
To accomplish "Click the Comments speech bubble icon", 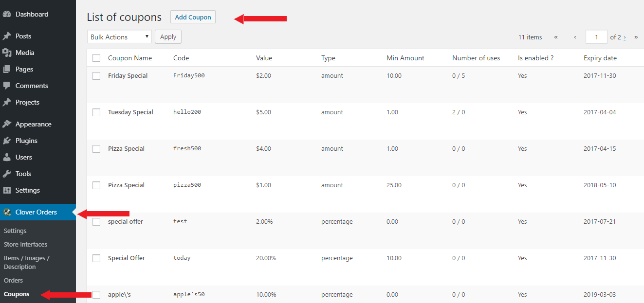I will [x=7, y=86].
